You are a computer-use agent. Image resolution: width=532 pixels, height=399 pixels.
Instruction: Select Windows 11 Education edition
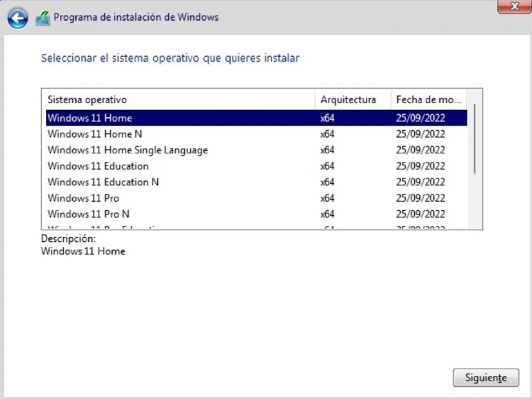tap(98, 166)
